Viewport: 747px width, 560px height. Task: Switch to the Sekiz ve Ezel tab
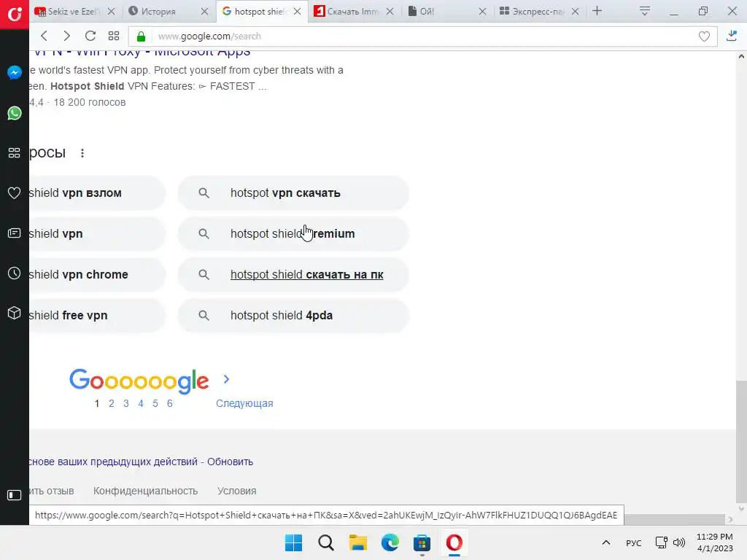(75, 12)
